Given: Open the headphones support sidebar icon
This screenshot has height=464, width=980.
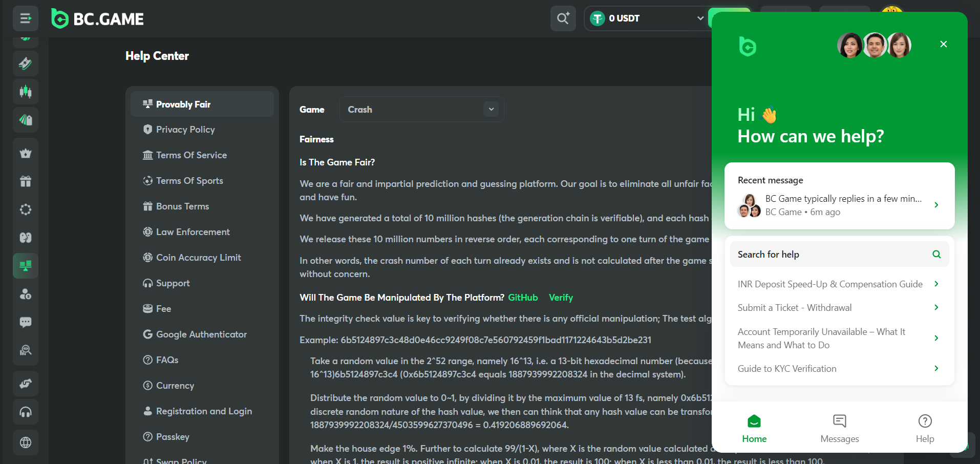Looking at the screenshot, I should pyautogui.click(x=26, y=412).
